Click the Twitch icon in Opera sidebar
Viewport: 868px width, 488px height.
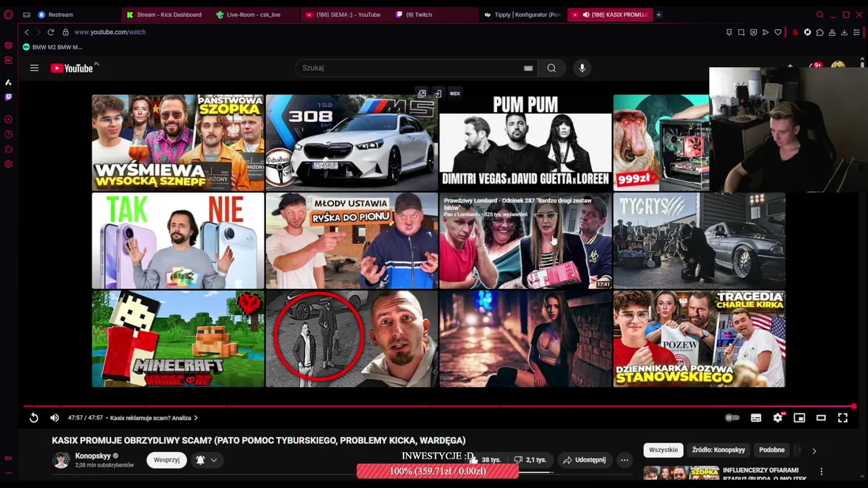tap(8, 97)
